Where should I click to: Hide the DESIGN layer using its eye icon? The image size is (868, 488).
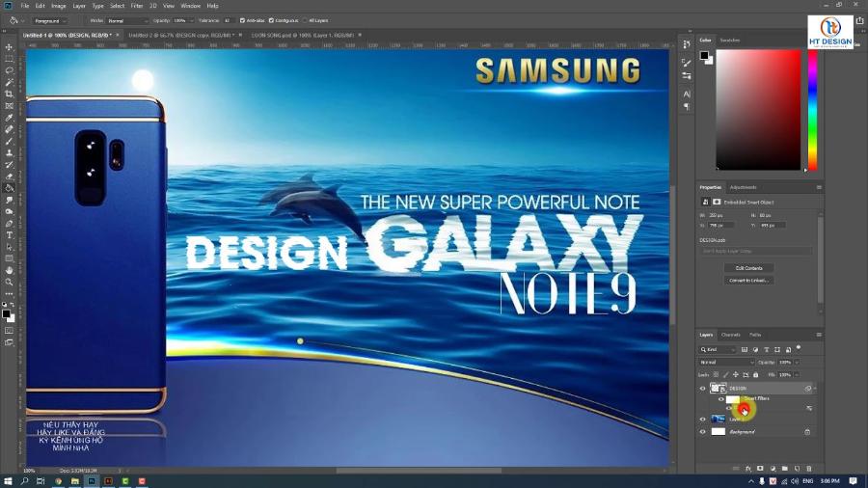pyautogui.click(x=702, y=389)
